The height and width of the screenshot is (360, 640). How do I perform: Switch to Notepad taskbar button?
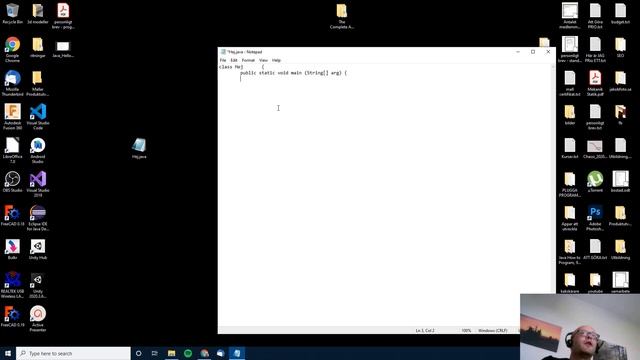237,353
